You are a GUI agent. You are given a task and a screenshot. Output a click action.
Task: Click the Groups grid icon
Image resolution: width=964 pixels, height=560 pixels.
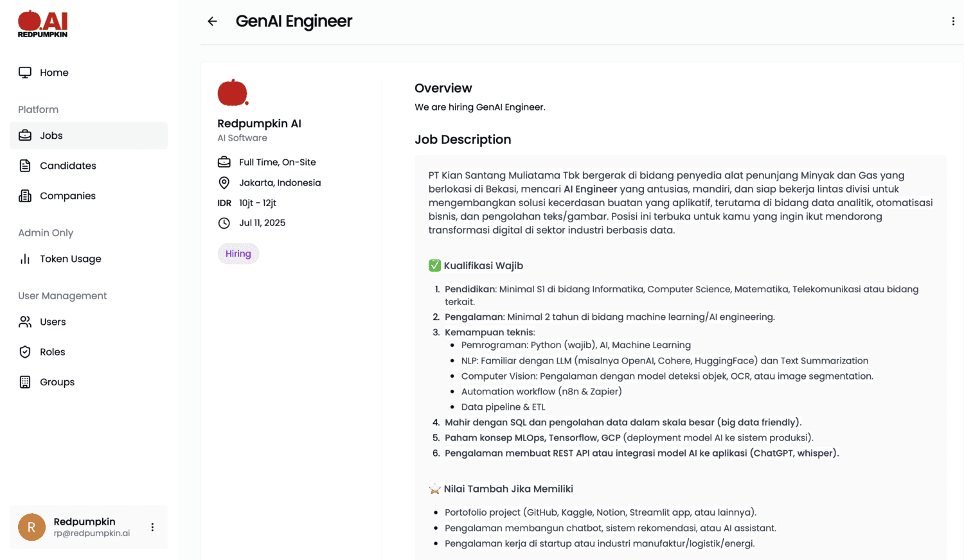point(25,382)
